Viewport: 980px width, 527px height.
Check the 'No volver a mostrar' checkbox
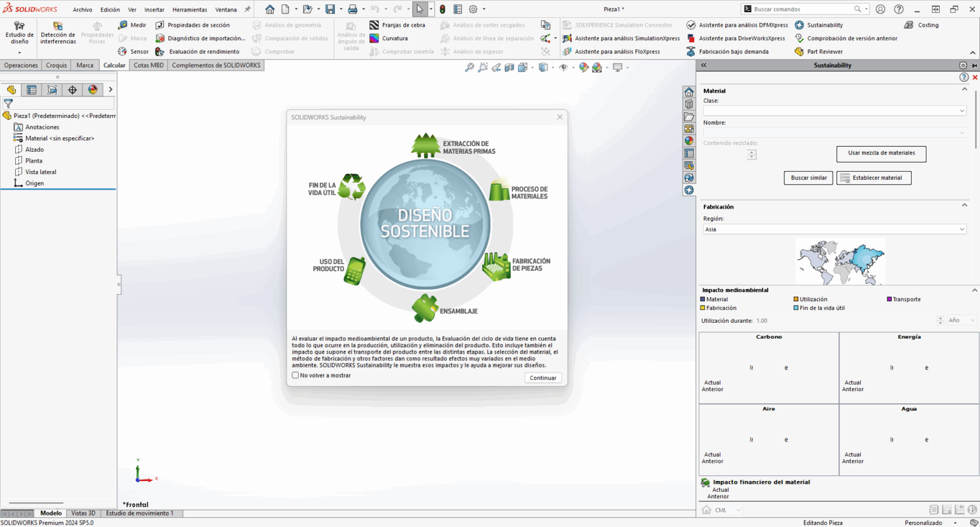(295, 375)
